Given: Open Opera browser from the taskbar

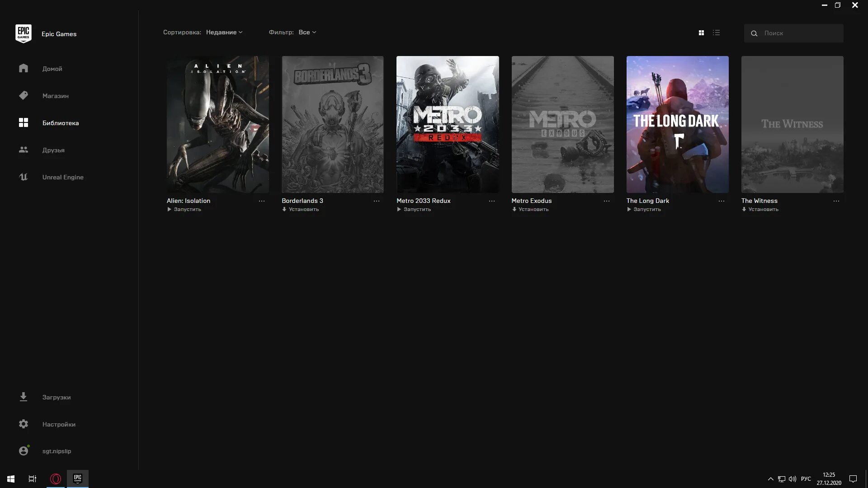Looking at the screenshot, I should coord(56,479).
